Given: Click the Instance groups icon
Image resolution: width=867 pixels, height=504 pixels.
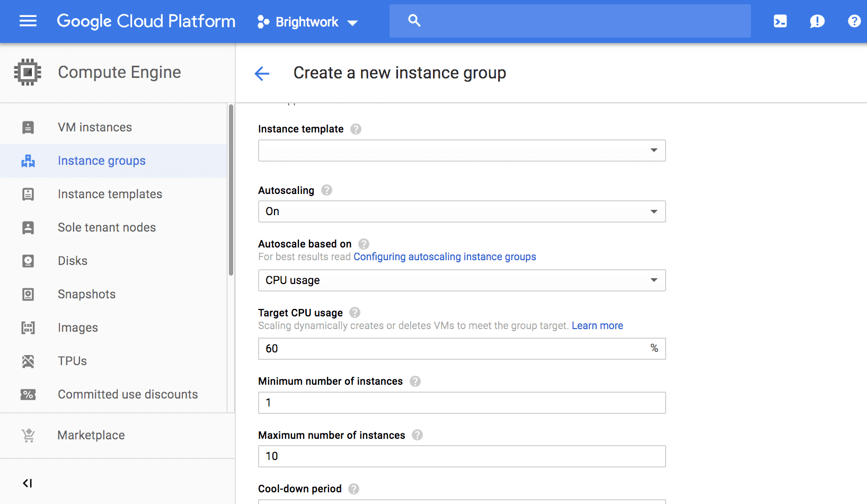Looking at the screenshot, I should pyautogui.click(x=28, y=161).
